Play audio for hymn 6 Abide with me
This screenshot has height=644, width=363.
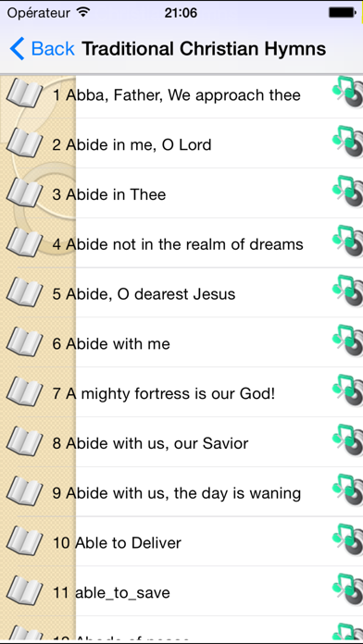tap(348, 341)
